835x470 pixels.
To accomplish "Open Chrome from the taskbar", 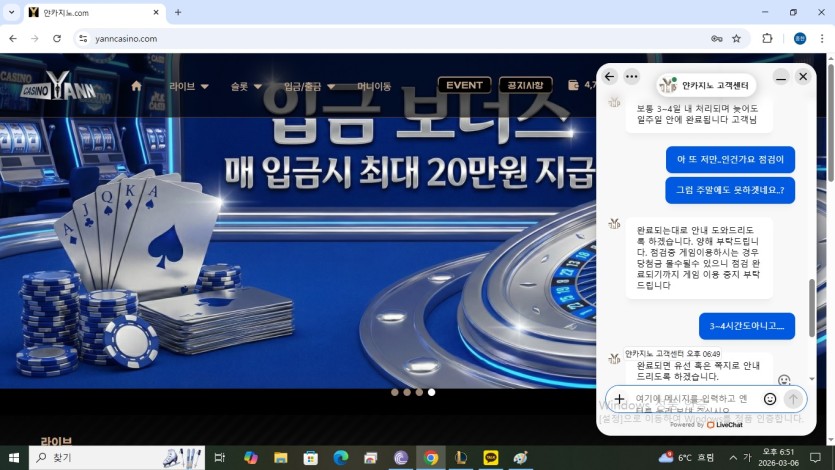I will point(431,458).
